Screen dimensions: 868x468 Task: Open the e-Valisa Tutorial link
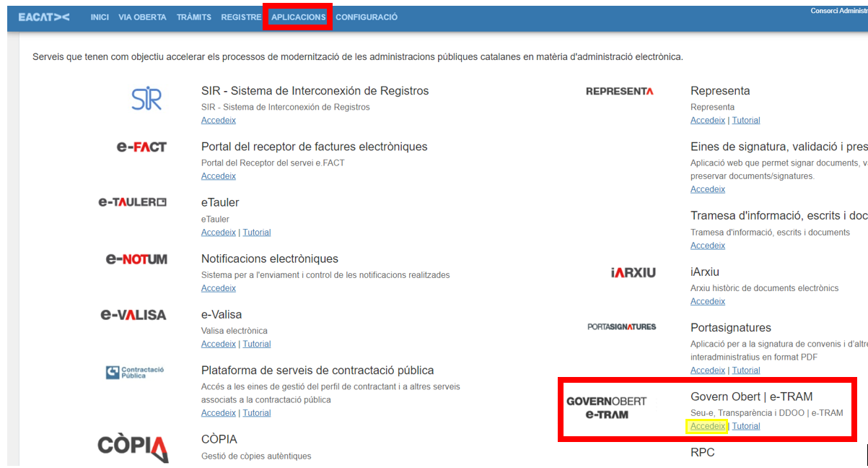[x=257, y=344]
